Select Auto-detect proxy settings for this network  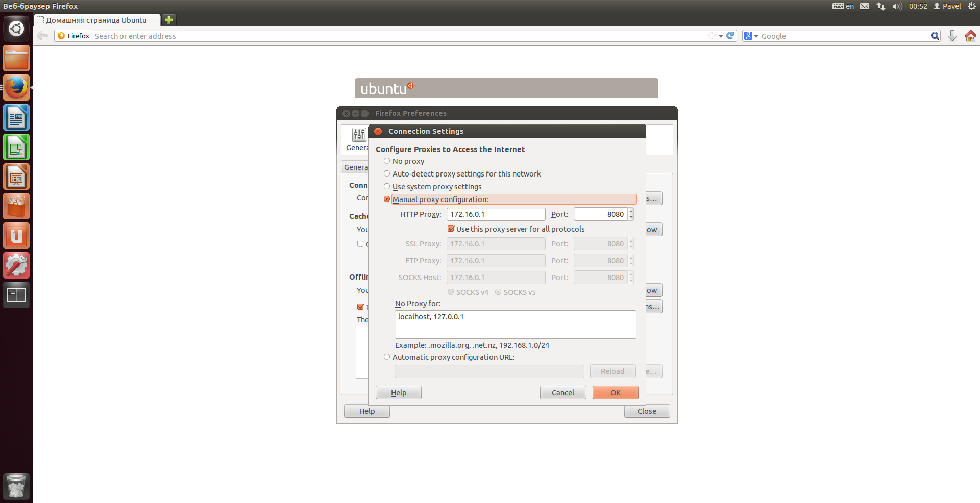pyautogui.click(x=387, y=174)
